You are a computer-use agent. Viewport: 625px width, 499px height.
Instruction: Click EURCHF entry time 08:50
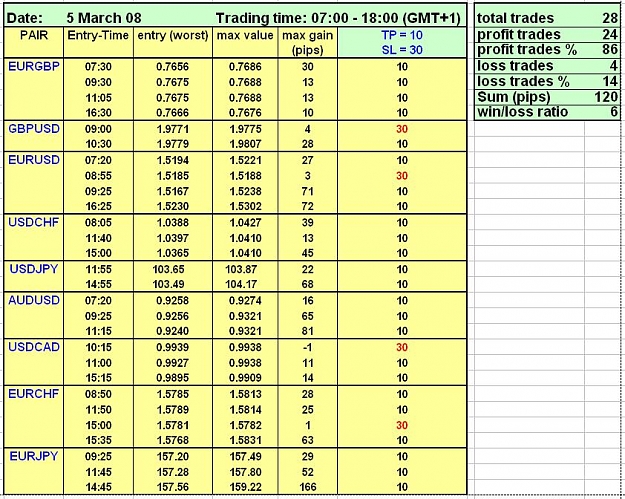98,394
